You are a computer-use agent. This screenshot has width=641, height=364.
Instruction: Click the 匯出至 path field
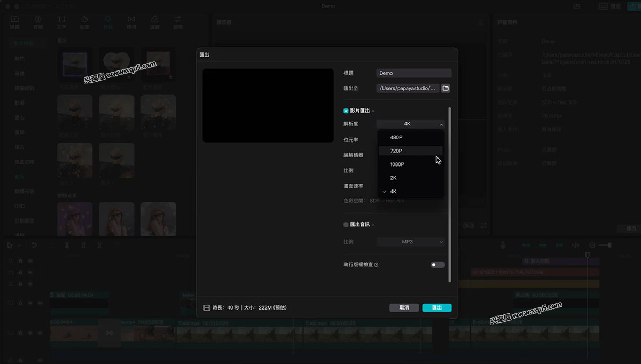point(408,88)
